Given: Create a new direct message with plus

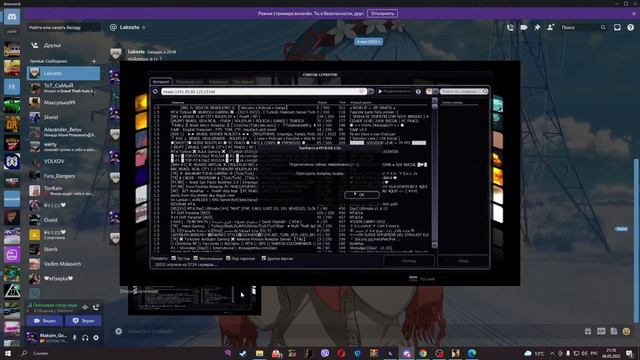Looking at the screenshot, I should (94, 61).
